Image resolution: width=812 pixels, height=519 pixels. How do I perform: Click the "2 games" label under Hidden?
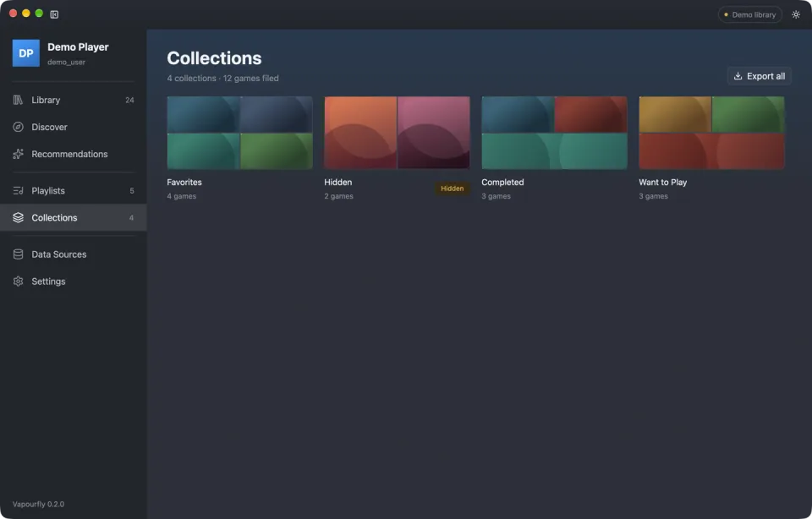click(338, 196)
